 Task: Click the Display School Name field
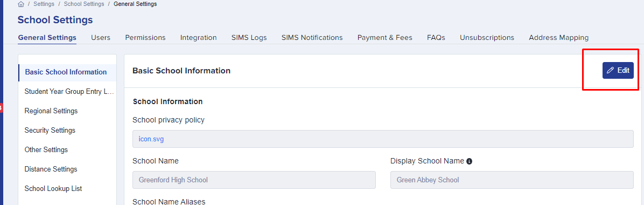(x=512, y=180)
